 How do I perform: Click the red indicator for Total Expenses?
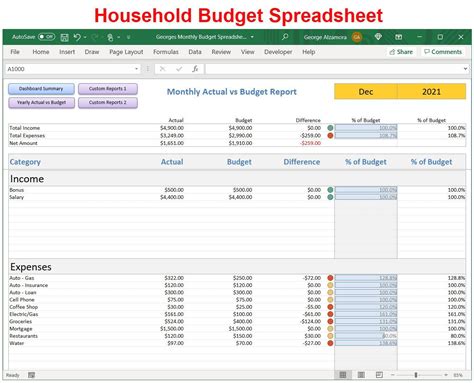pos(330,136)
